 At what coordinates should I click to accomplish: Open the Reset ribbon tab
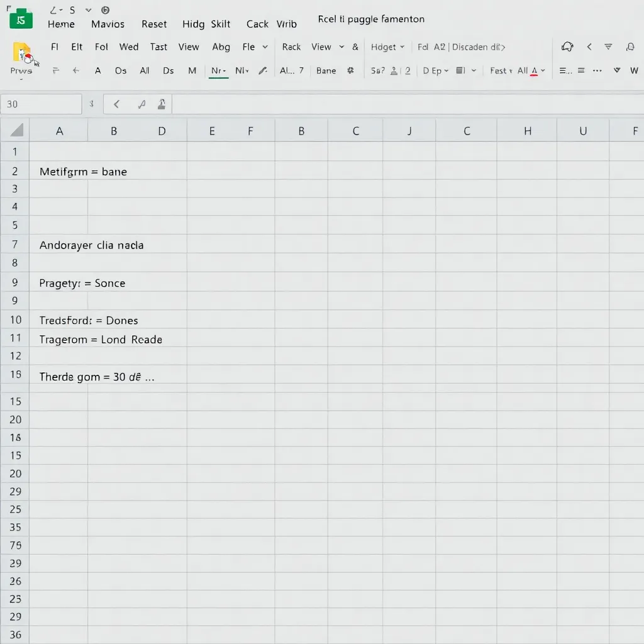(x=154, y=24)
